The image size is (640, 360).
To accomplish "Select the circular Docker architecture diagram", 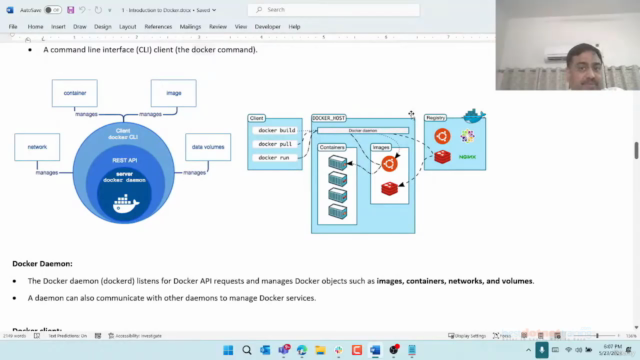I will (x=122, y=151).
